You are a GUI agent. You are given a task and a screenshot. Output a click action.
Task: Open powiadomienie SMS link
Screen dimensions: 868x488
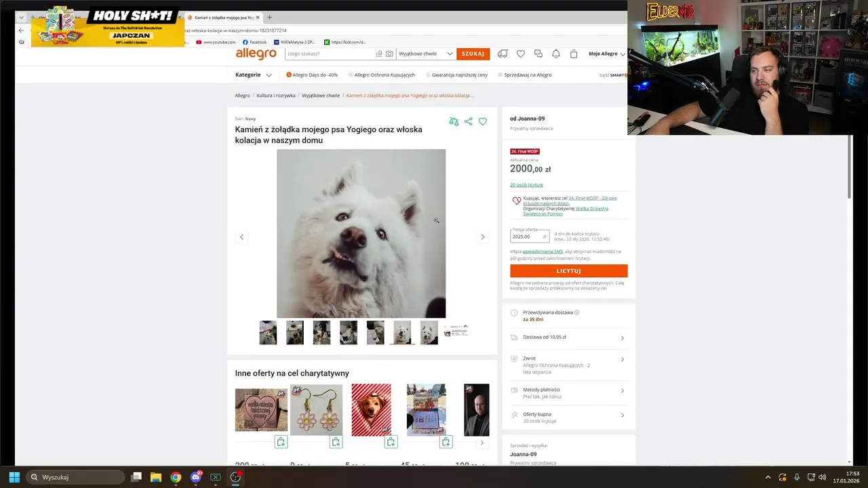coord(542,251)
